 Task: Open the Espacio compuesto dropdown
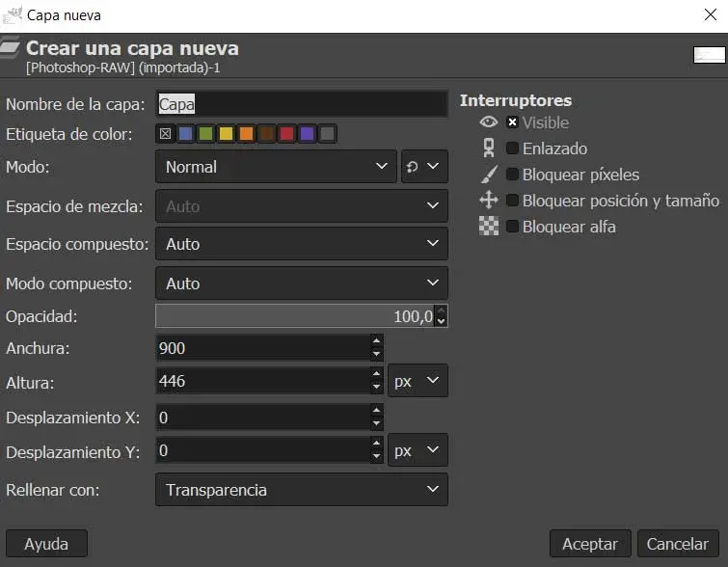[x=301, y=244]
